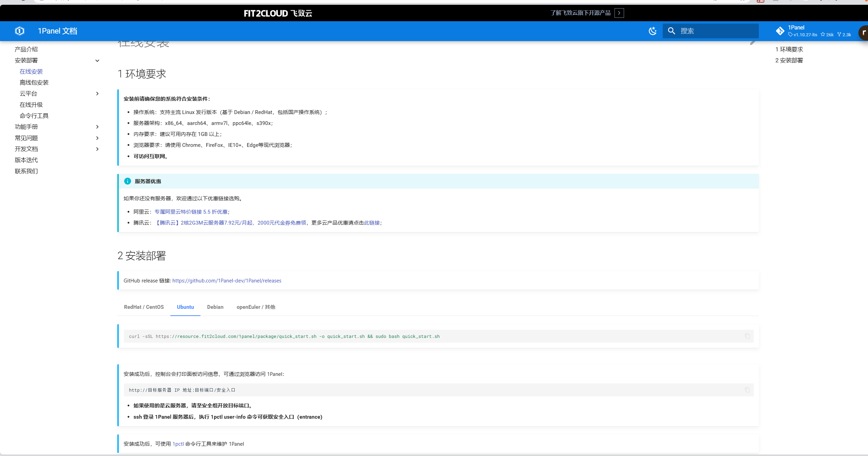Click the 1Panel 文档 site title
Screen dimensions: 868x456
[57, 31]
